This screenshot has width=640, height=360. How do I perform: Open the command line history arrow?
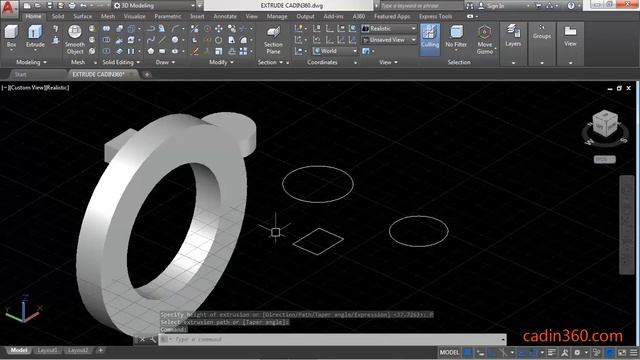(x=503, y=340)
